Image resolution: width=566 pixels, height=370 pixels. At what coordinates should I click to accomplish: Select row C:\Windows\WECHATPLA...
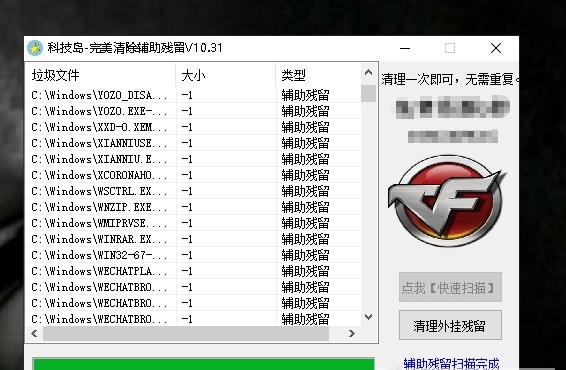(193, 271)
